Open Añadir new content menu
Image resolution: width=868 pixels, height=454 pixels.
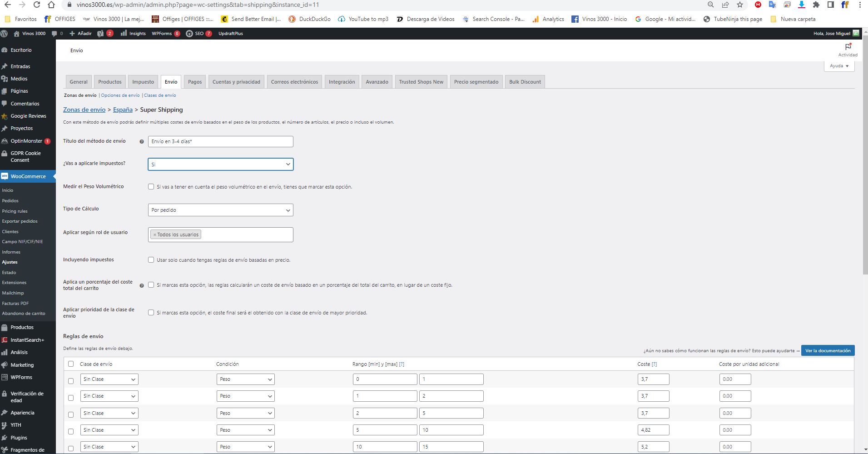[80, 33]
